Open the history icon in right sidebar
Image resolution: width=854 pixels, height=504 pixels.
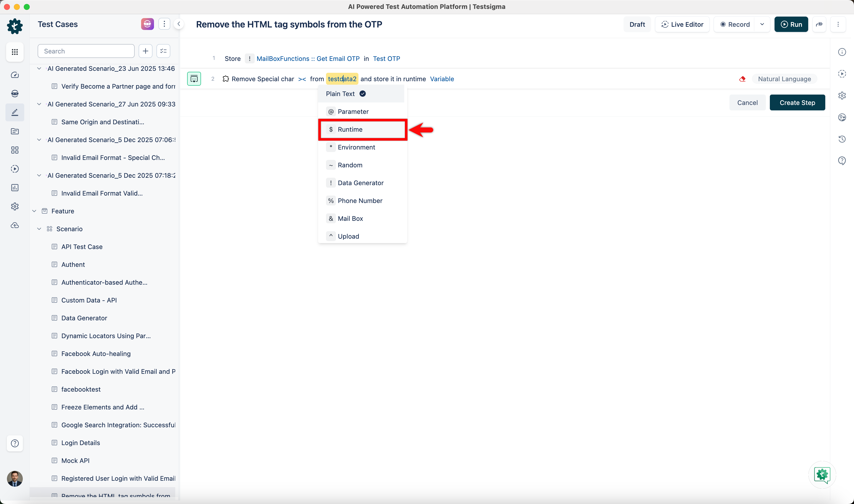tap(842, 139)
